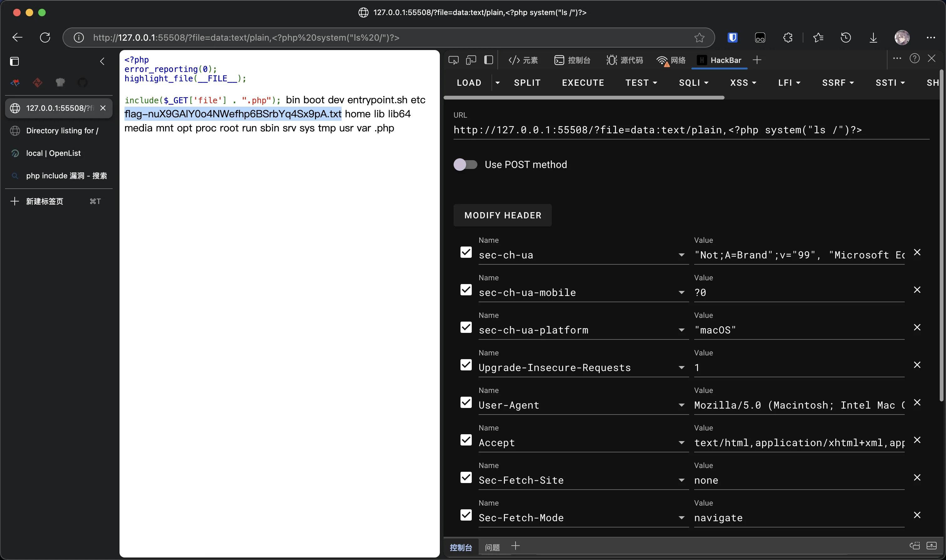Open the browser extensions puzzle icon
946x560 pixels.
click(787, 37)
